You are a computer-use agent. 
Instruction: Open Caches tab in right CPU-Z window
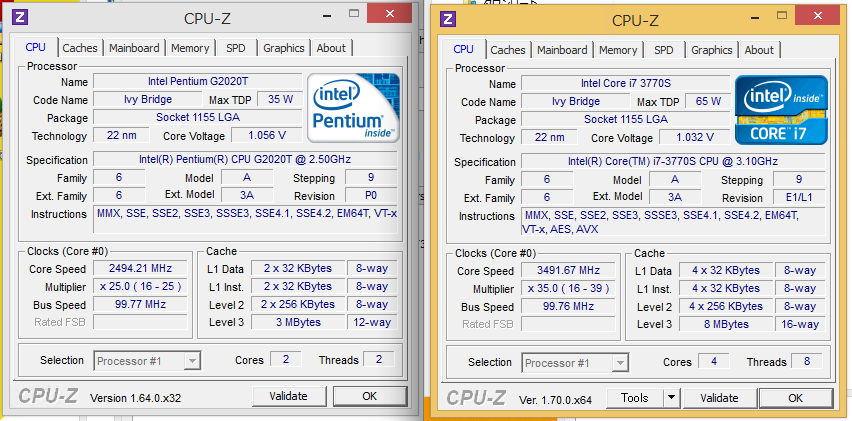click(508, 50)
